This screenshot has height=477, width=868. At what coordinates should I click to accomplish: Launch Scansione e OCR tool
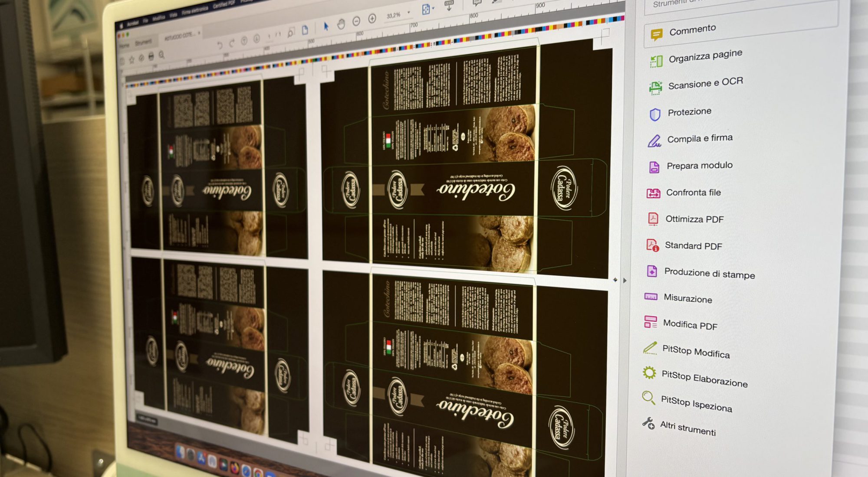pyautogui.click(x=705, y=83)
